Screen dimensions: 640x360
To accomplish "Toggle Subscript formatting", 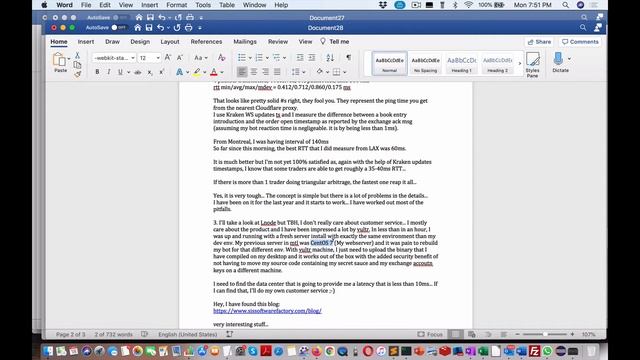I will tap(150, 72).
